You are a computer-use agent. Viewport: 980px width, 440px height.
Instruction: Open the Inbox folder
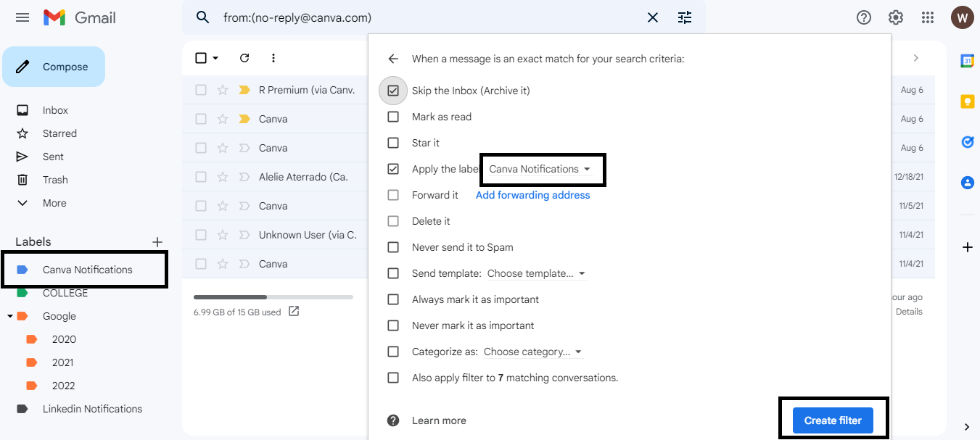click(55, 110)
